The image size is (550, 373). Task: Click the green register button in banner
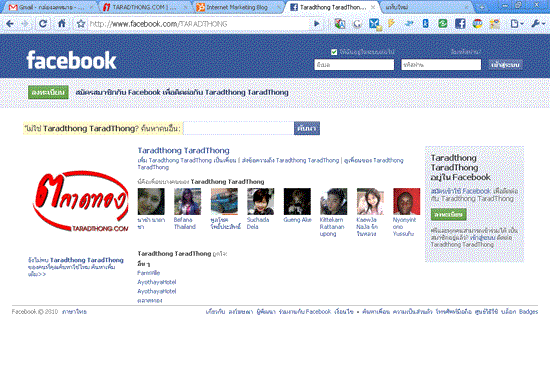48,92
